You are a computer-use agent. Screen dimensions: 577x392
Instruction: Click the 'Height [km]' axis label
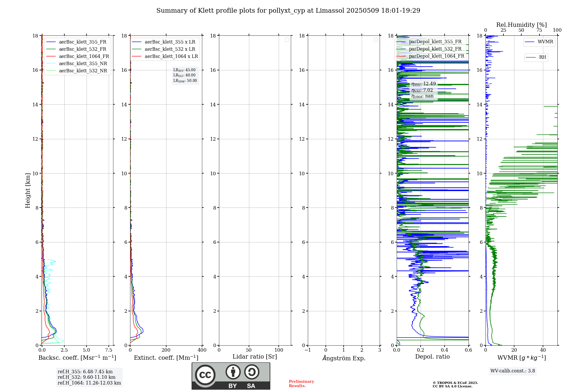(28, 191)
